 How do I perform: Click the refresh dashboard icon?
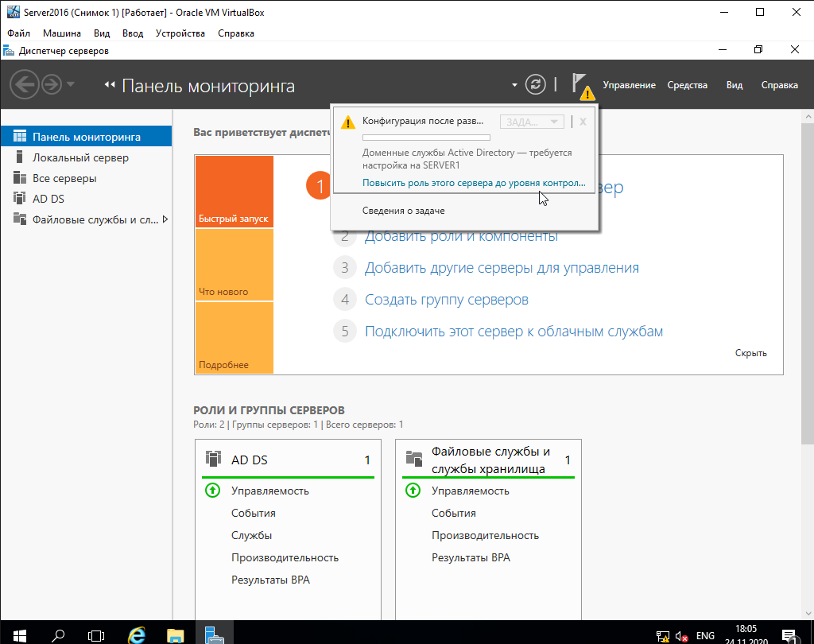pos(537,85)
